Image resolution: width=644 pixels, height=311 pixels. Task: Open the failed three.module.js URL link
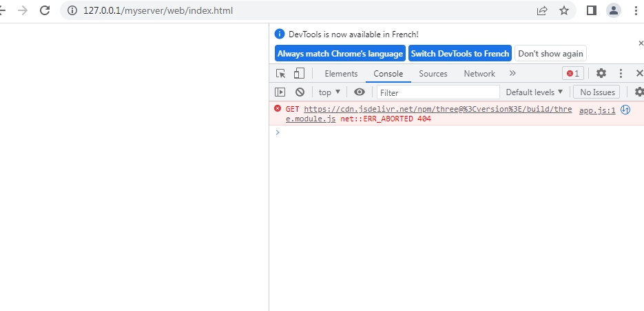click(429, 114)
